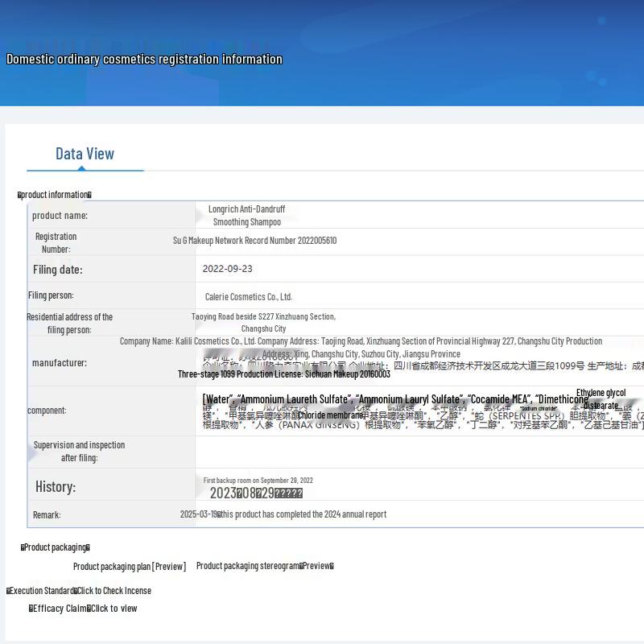Click the manufacturer Production License text
This screenshot has width=644, height=644.
(284, 374)
